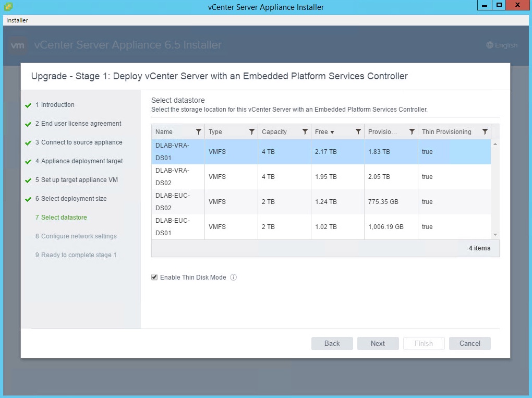This screenshot has height=398, width=532.
Task: Click the filter icon in Free column
Action: tap(358, 132)
